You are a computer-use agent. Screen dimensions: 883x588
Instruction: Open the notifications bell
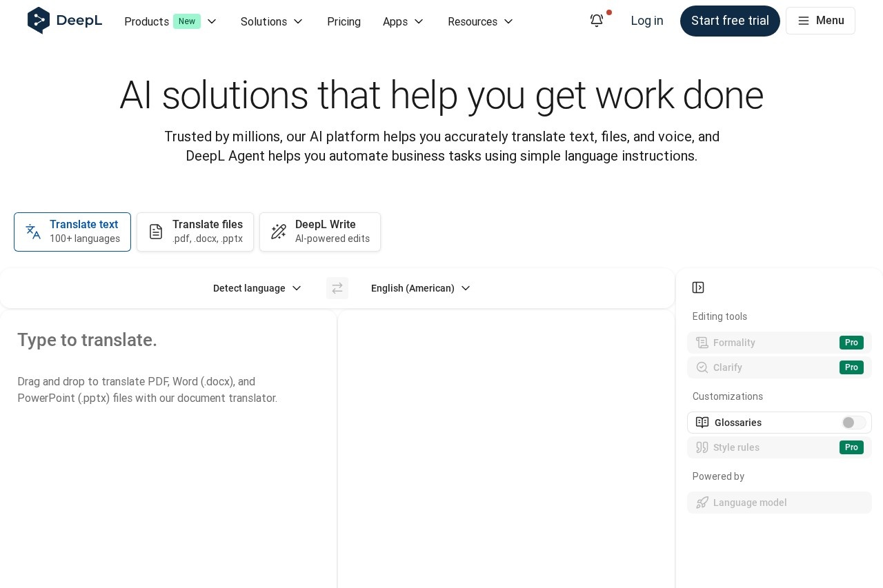[x=597, y=21]
